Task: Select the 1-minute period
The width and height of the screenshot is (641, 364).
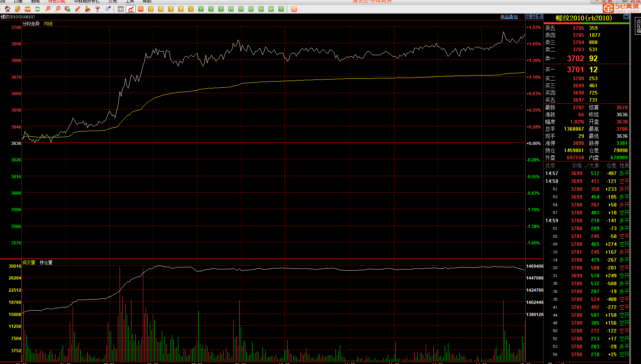Action: tap(201, 9)
